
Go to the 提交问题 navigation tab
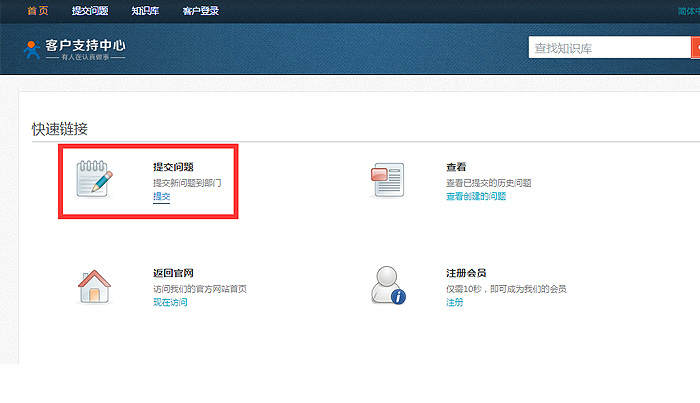pos(91,11)
